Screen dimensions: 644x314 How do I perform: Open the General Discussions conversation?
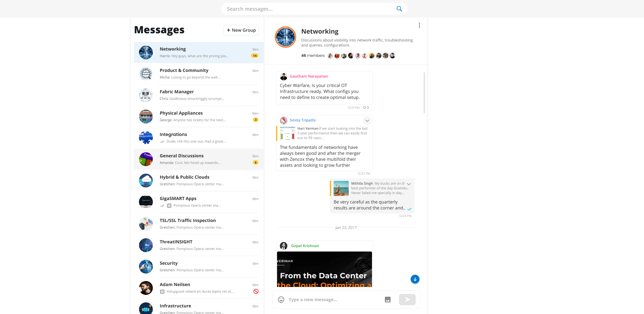198,159
